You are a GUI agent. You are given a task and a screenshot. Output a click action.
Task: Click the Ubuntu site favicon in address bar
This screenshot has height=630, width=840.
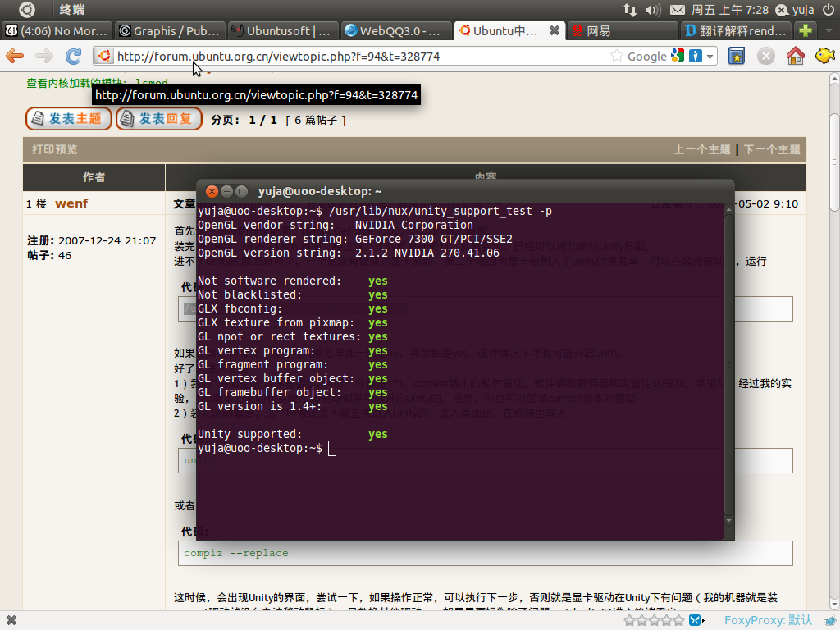tap(104, 56)
